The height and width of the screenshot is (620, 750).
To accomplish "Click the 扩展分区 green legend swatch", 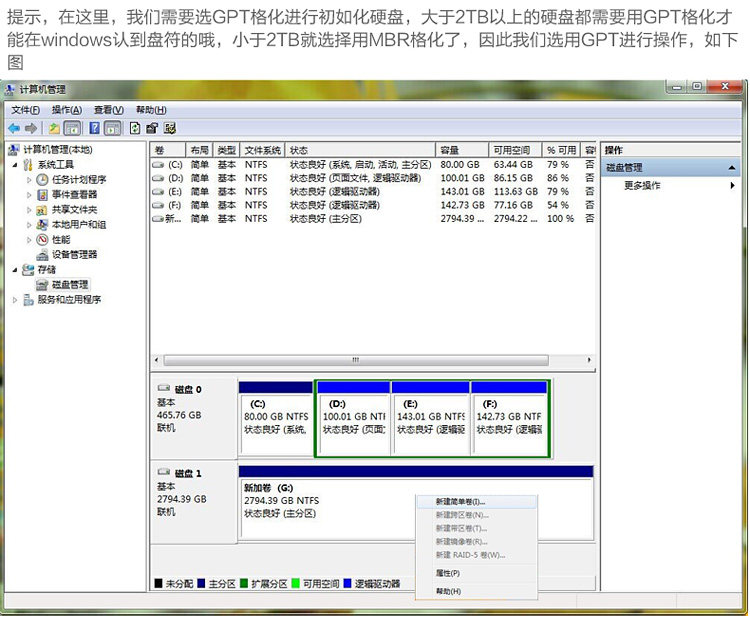I will pos(244,584).
